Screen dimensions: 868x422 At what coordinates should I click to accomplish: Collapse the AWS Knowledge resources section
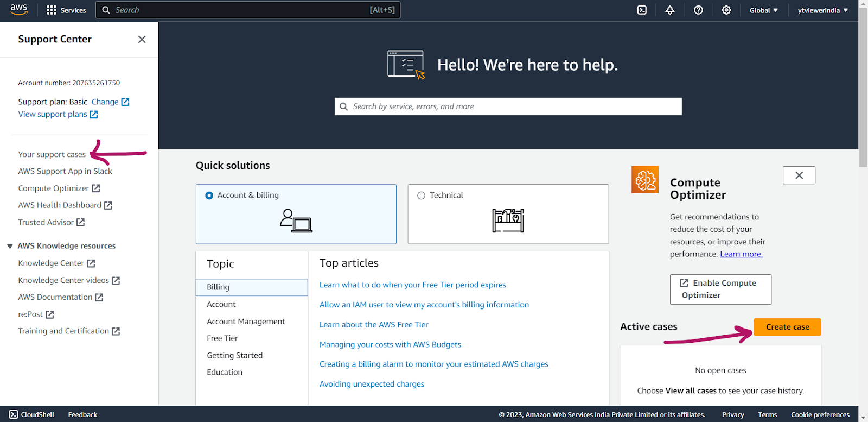click(10, 246)
